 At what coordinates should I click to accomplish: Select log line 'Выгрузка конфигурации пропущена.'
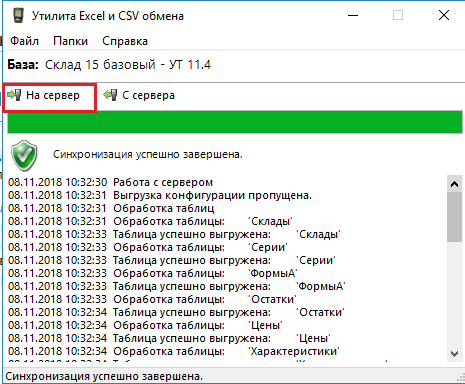[x=160, y=195]
